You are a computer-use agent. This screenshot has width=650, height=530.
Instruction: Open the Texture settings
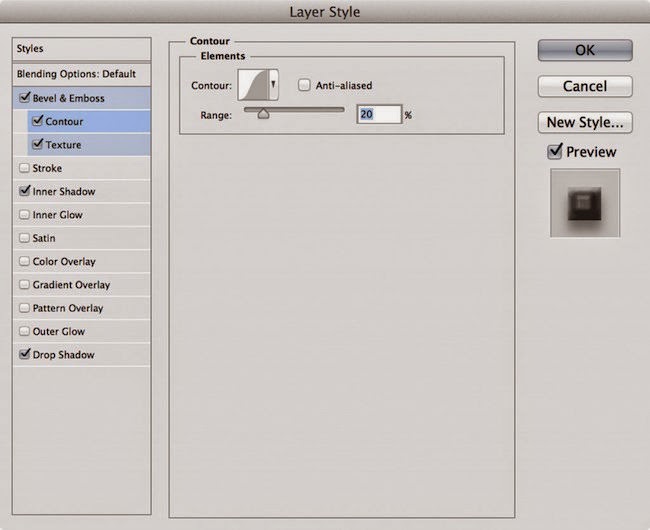(x=63, y=145)
